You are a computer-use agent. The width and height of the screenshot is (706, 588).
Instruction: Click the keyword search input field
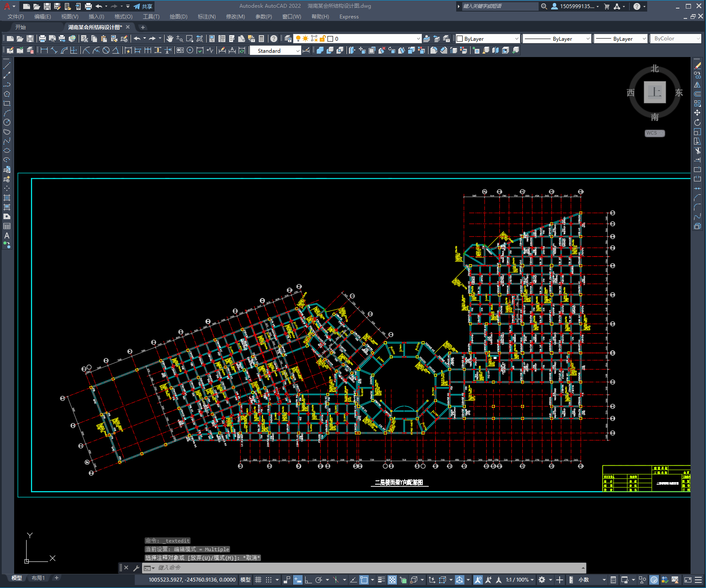[500, 6]
